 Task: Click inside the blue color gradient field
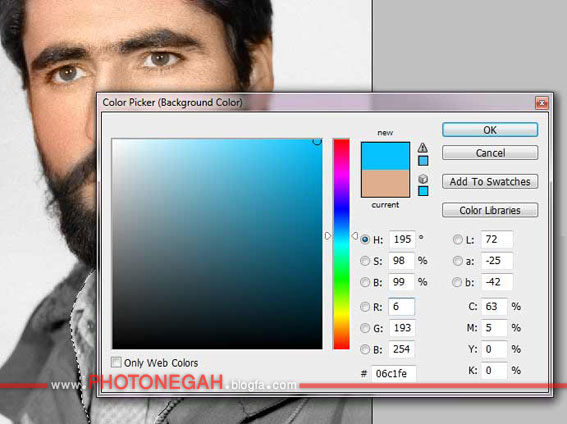217,244
